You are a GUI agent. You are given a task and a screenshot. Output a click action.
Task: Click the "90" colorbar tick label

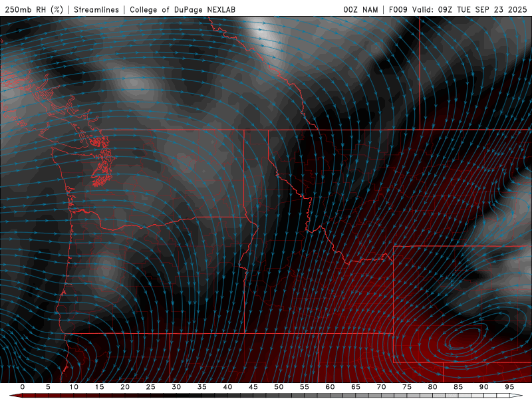coord(484,387)
